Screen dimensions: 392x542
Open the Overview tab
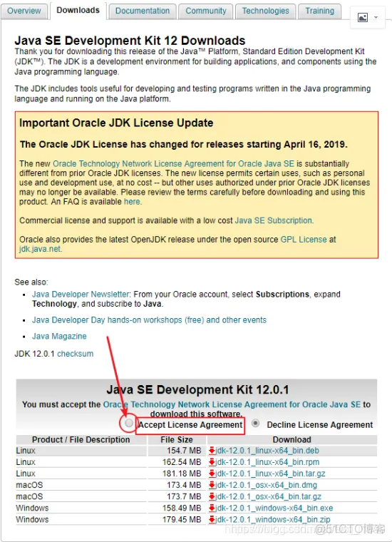24,11
